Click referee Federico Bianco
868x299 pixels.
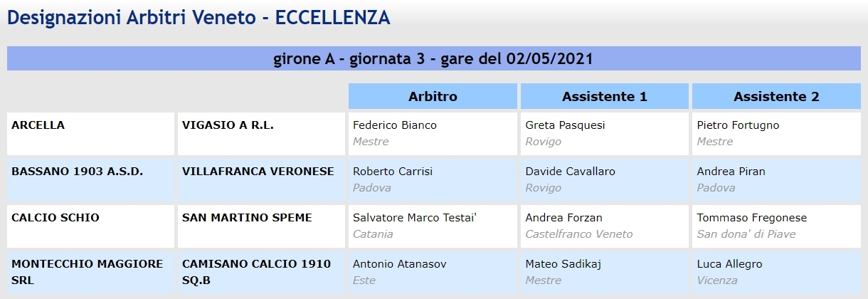point(395,125)
